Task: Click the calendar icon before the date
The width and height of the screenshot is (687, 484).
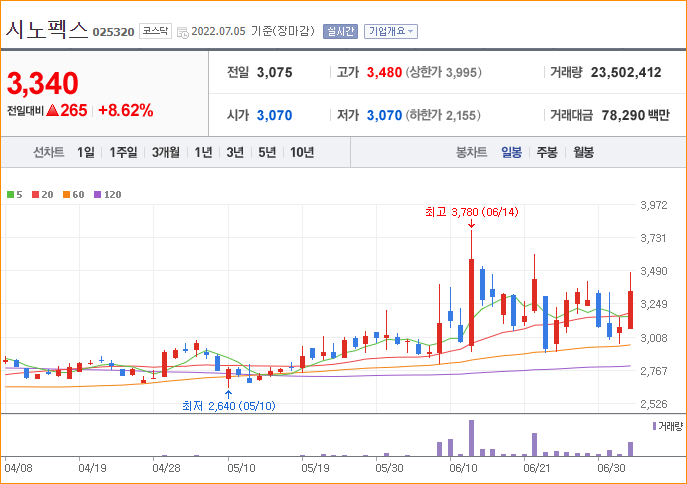Action: coord(183,32)
